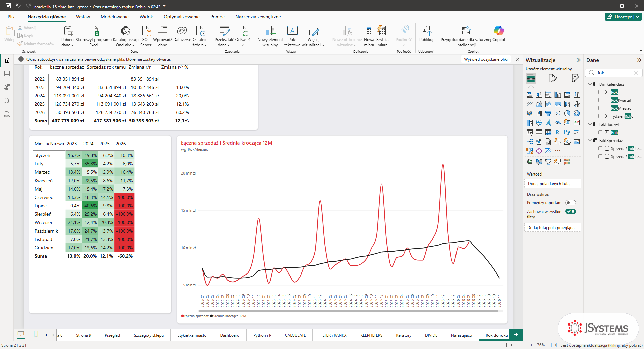Add a new report page
644x349 pixels.
click(x=516, y=335)
